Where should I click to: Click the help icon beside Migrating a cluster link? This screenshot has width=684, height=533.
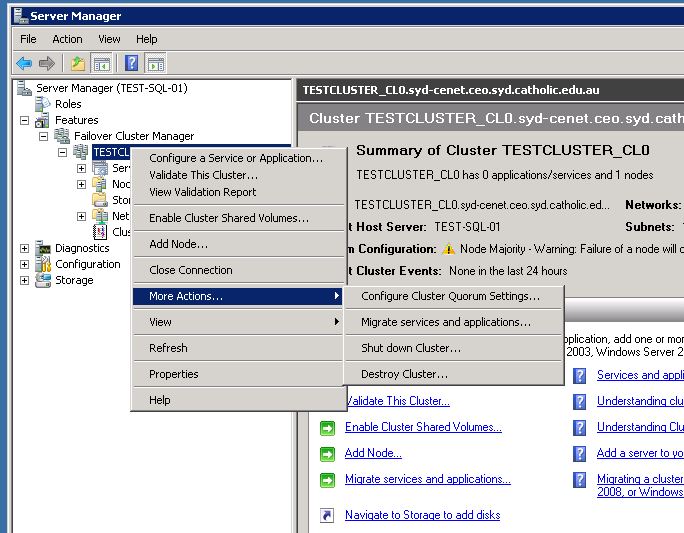579,480
